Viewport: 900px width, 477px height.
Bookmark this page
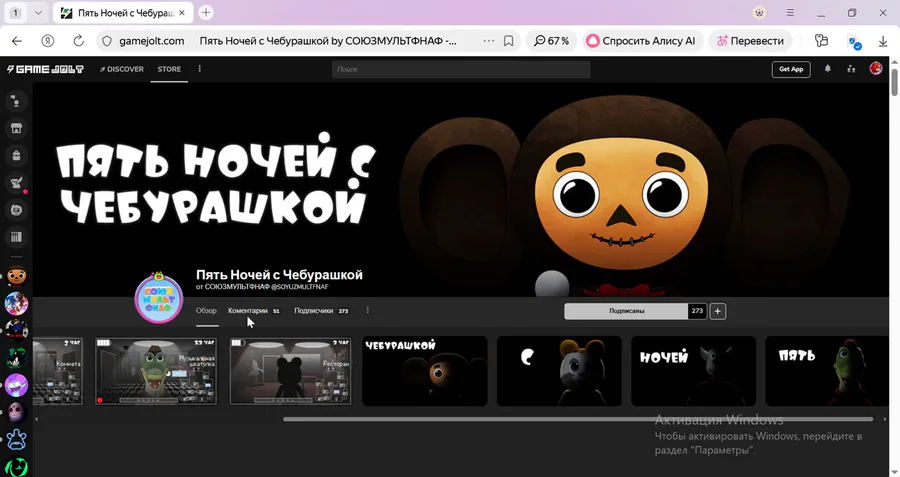509,41
